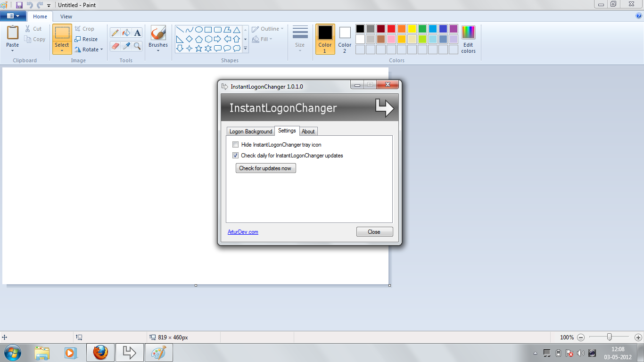Pick the red color swatch
This screenshot has width=644, height=362.
391,29
